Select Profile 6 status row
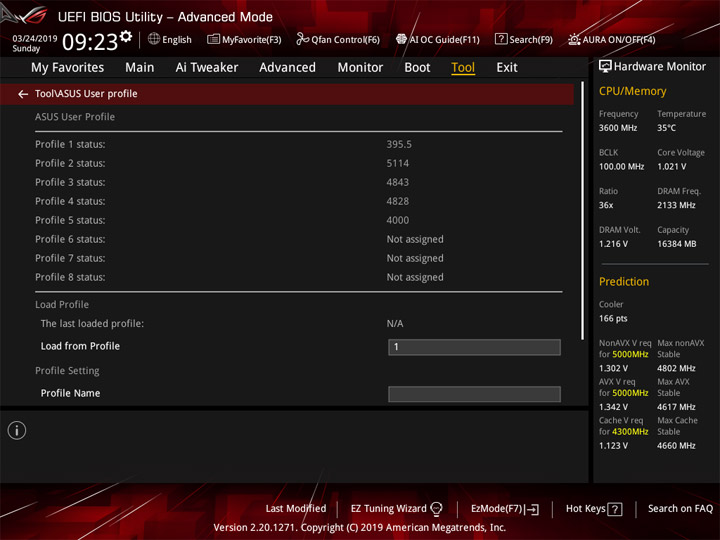 pos(298,239)
